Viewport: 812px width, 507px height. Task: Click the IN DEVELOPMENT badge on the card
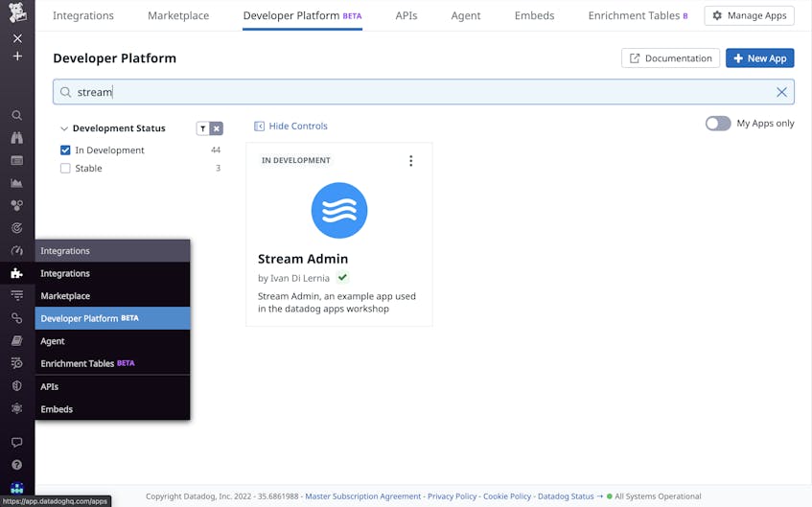click(295, 161)
